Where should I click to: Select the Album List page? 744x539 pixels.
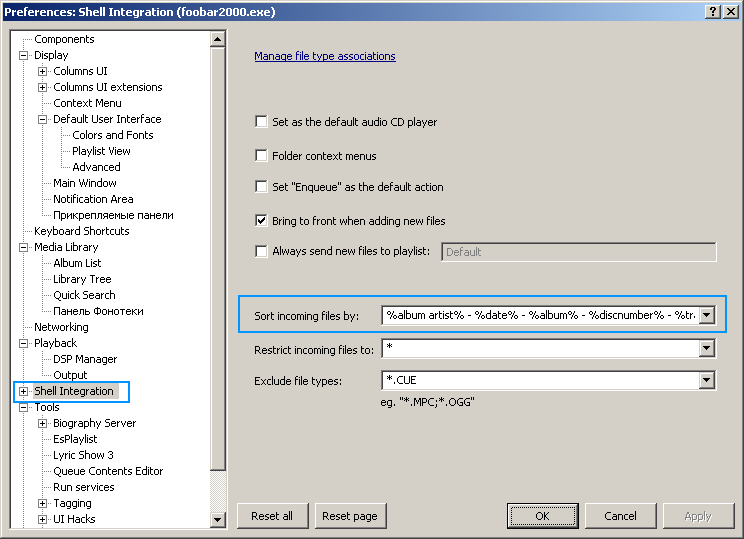77,263
